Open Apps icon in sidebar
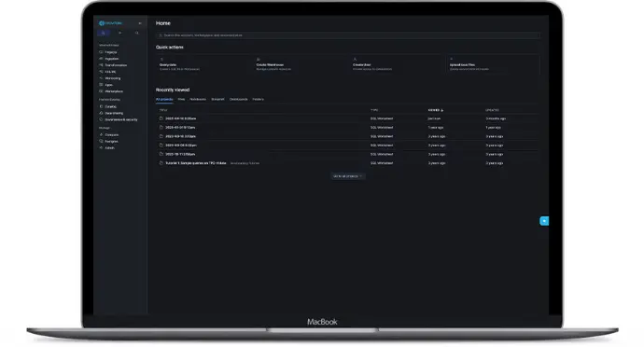 click(101, 85)
